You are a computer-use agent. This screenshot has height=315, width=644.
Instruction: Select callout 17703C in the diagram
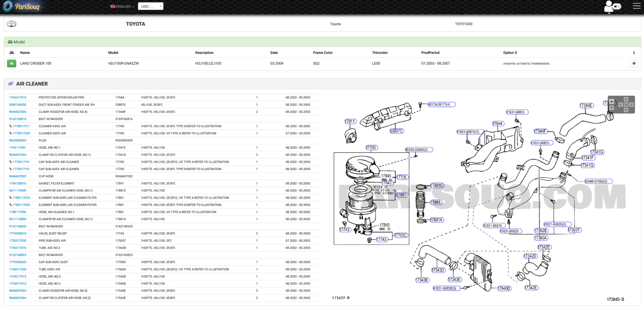pos(401,235)
